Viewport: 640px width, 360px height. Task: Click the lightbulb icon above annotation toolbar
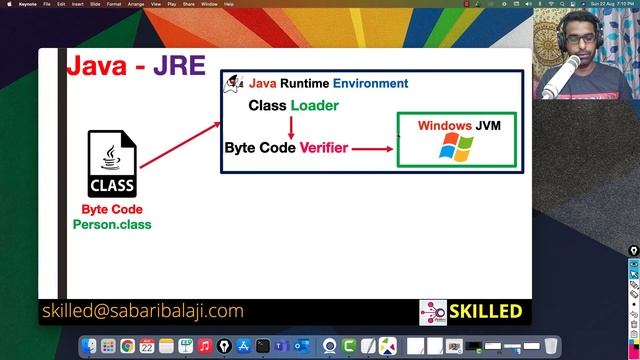634,251
